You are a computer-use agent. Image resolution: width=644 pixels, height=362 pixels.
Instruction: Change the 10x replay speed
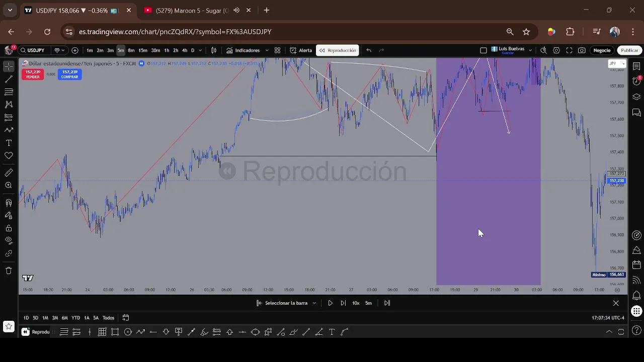pos(356,303)
